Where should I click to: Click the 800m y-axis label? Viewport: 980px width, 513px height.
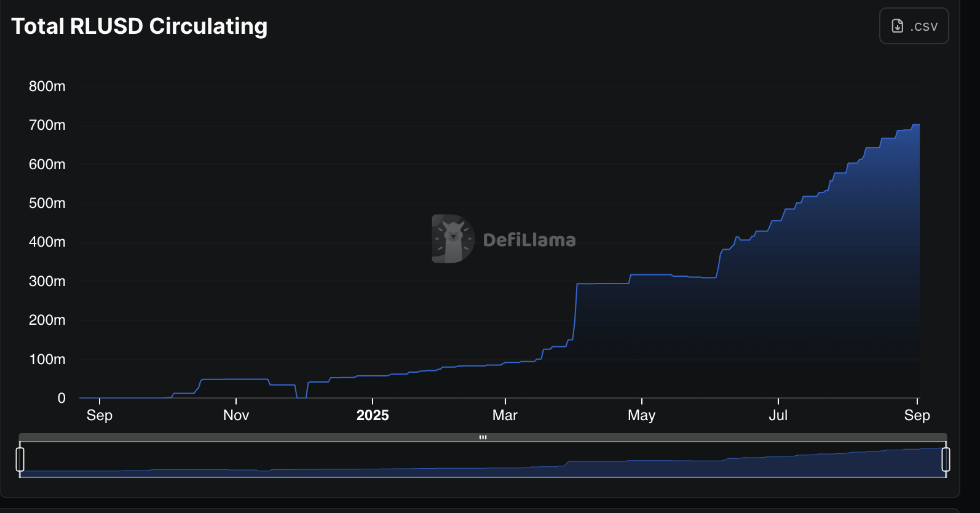(47, 86)
